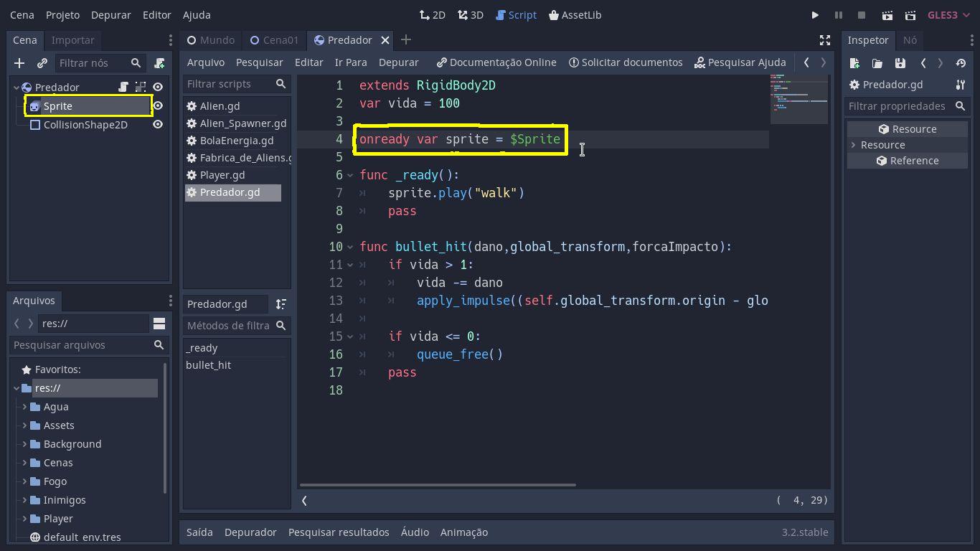Open the GLES3 renderer dropdown
The width and height of the screenshot is (980, 551).
[x=948, y=15]
